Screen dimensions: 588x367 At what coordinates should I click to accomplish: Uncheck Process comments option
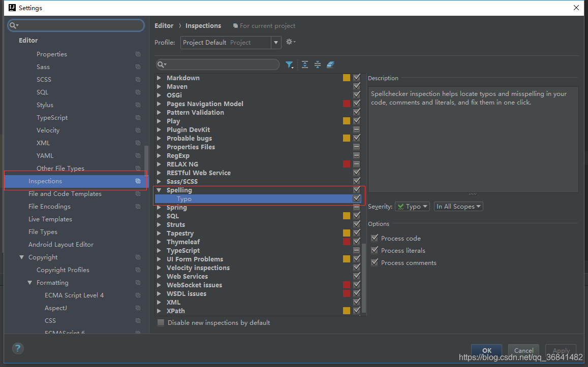coord(374,262)
